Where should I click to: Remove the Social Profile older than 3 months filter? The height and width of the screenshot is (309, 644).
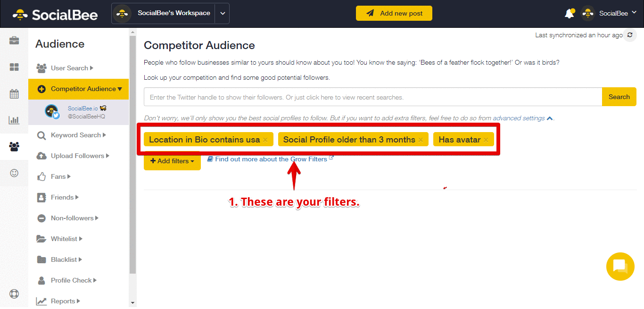(421, 140)
